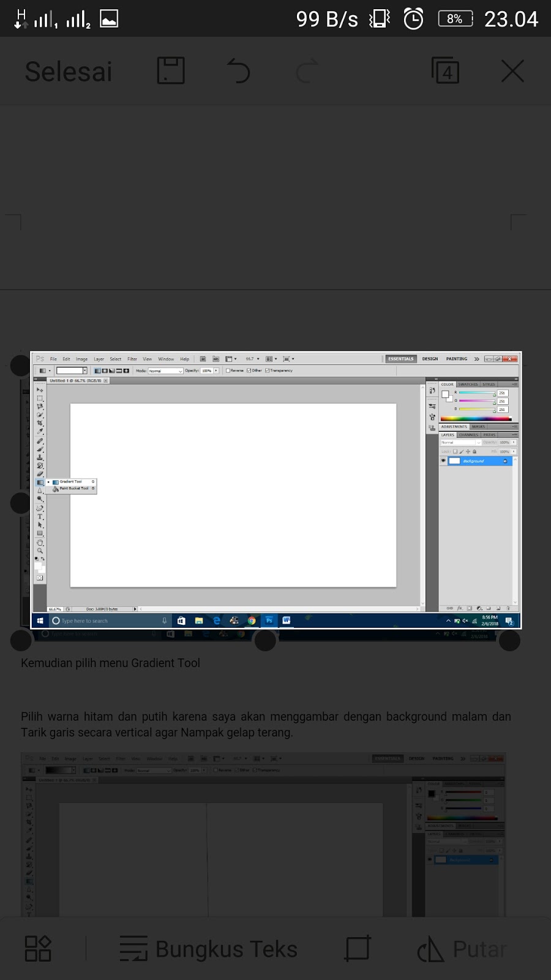Choose Gradient Tool from the Photoshop flyout
The width and height of the screenshot is (551, 980).
click(x=70, y=481)
